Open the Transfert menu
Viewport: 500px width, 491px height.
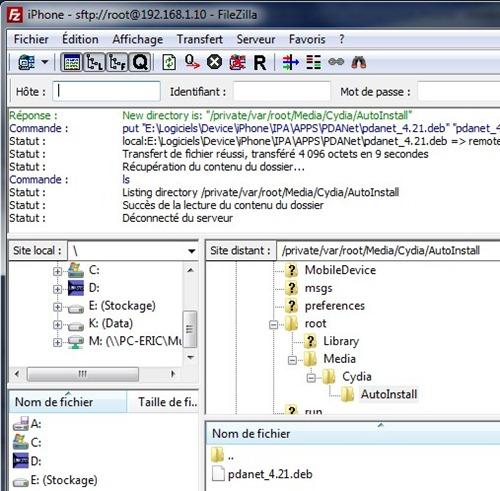pyautogui.click(x=200, y=39)
